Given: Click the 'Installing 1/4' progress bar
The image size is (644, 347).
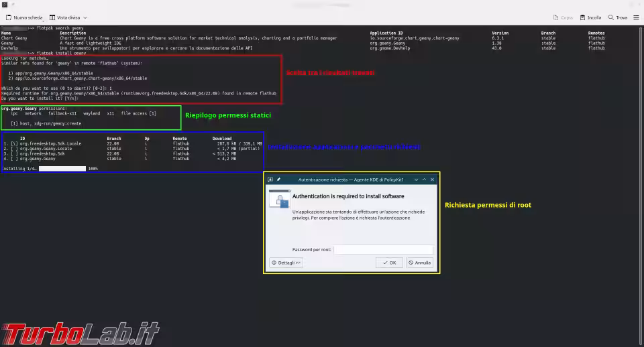Looking at the screenshot, I should pyautogui.click(x=62, y=169).
